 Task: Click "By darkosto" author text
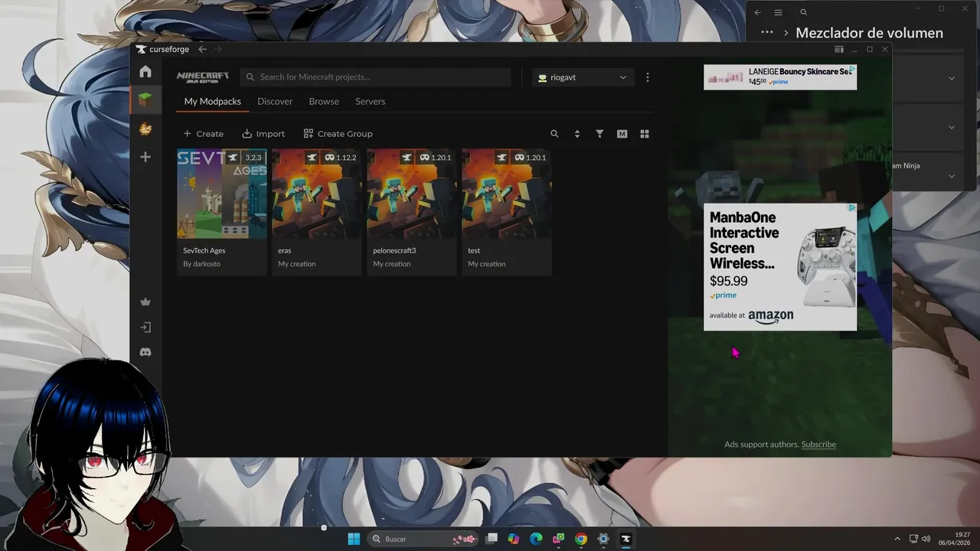point(201,263)
